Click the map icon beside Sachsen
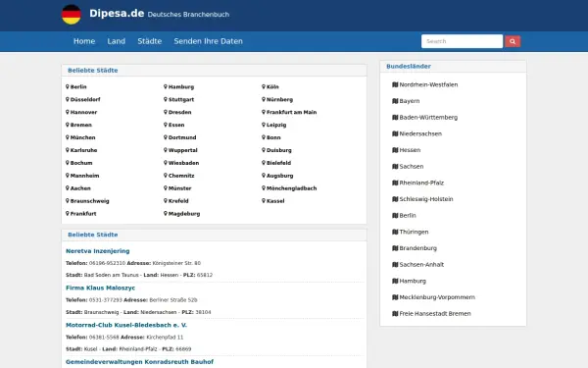Screen dimensions: 588x368 (x=395, y=167)
